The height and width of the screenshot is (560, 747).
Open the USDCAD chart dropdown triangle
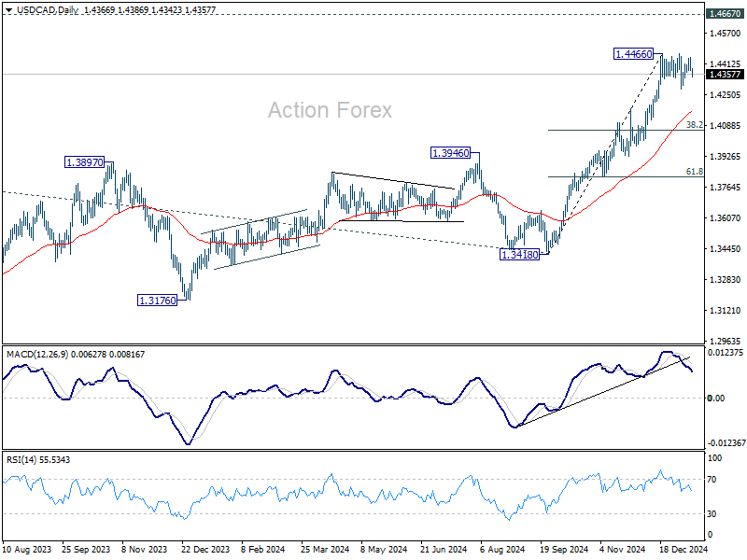[8, 10]
